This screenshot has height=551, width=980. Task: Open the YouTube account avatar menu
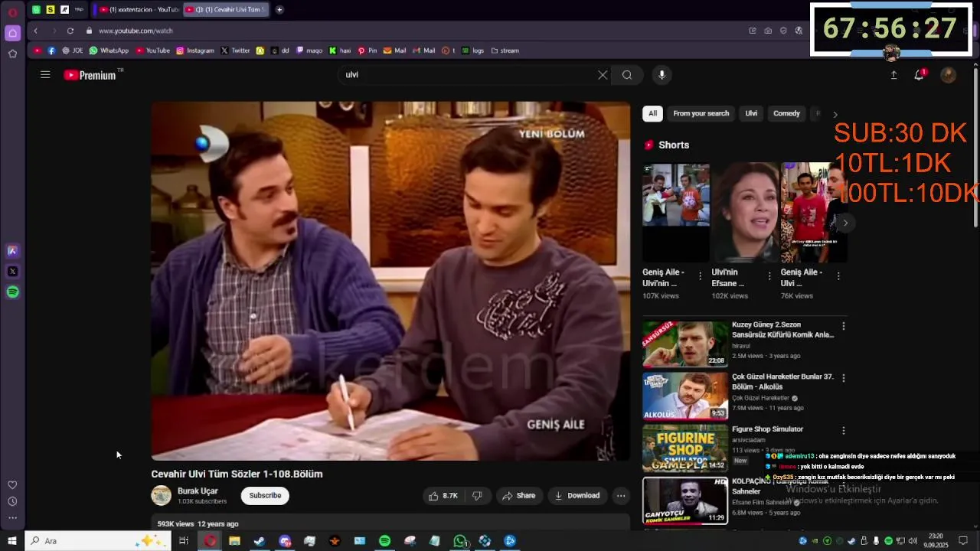coord(948,75)
